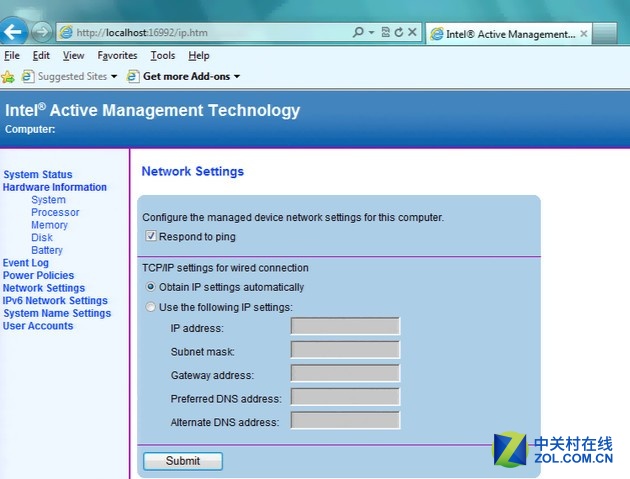The image size is (630, 479).
Task: Click the compatibility view icon in address bar
Action: click(x=386, y=32)
